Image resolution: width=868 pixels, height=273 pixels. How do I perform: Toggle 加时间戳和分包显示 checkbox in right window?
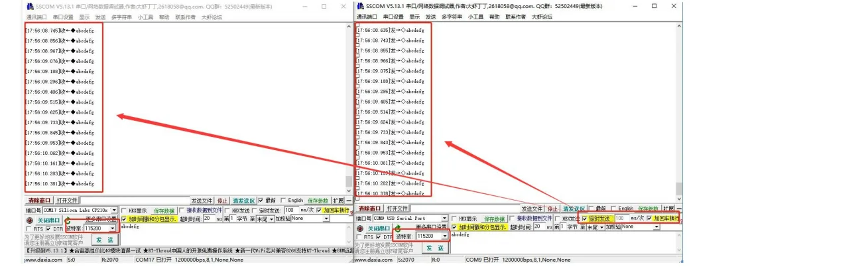[x=454, y=227]
